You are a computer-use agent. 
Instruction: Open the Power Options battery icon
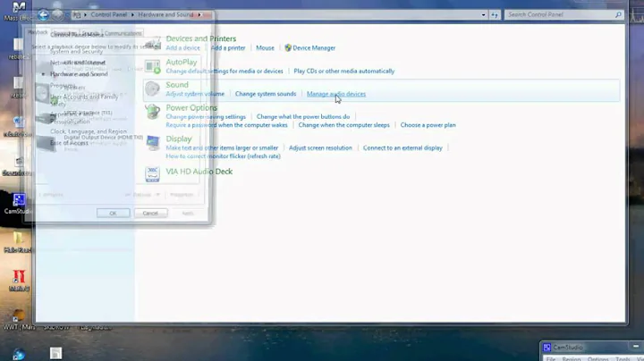152,112
